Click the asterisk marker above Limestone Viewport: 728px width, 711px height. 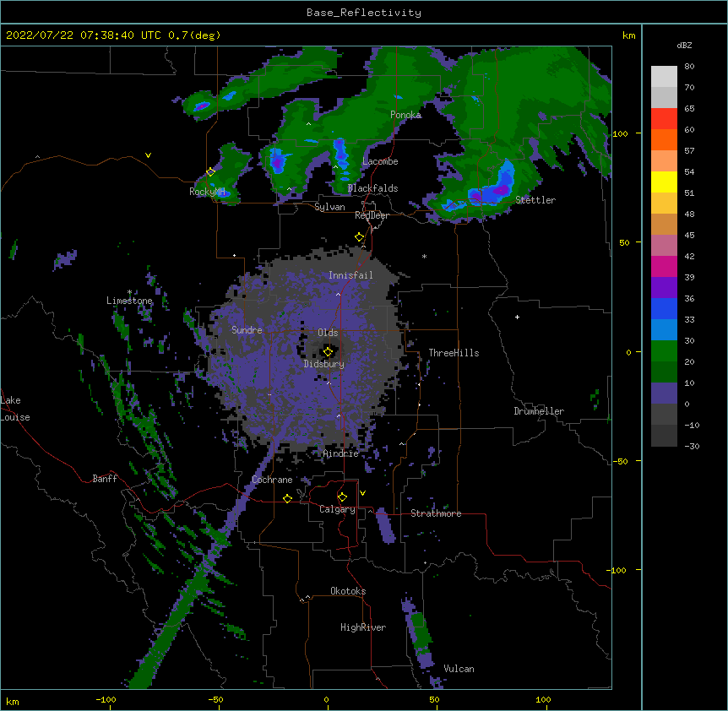129,292
